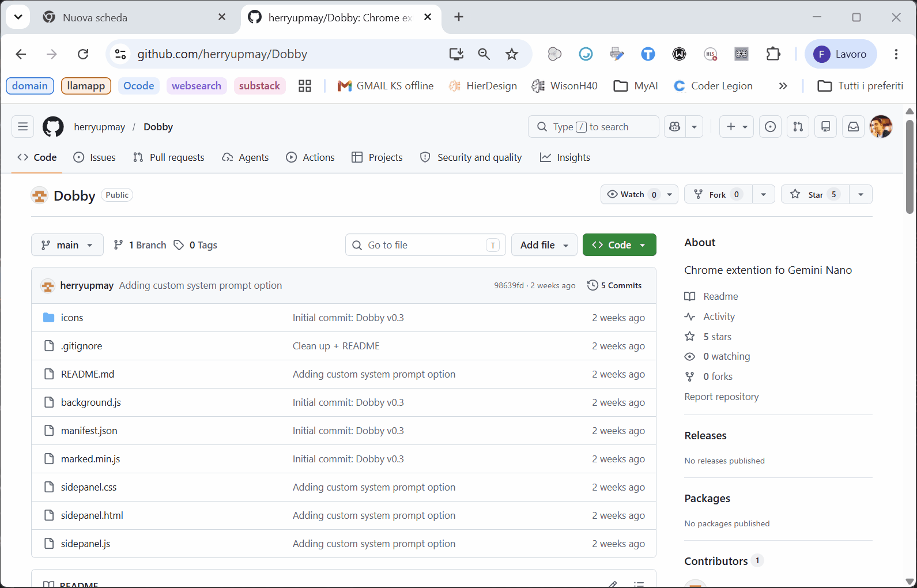This screenshot has height=588, width=917.
Task: Open the sidepanel.js file
Action: 85,544
